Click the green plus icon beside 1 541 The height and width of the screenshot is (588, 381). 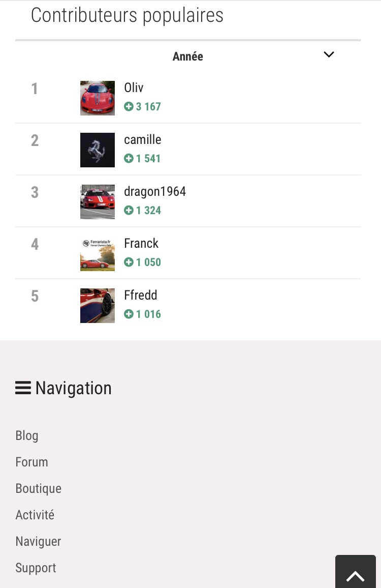tap(129, 159)
